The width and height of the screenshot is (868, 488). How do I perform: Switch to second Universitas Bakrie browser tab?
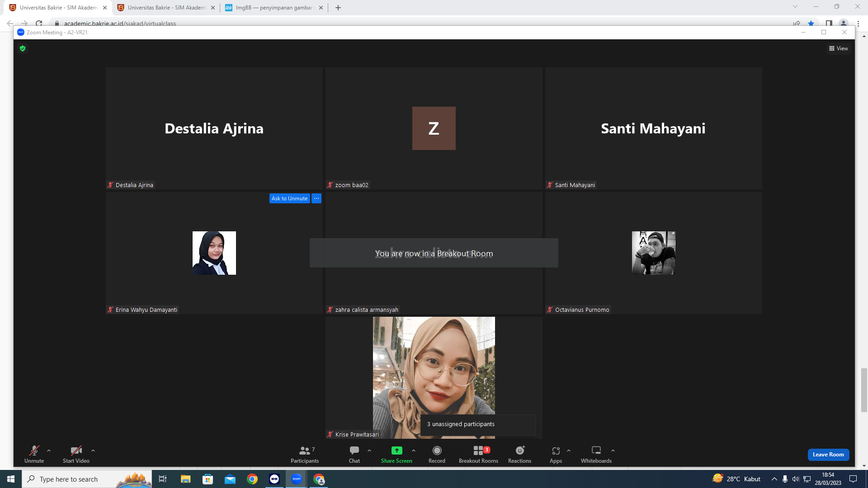click(167, 8)
